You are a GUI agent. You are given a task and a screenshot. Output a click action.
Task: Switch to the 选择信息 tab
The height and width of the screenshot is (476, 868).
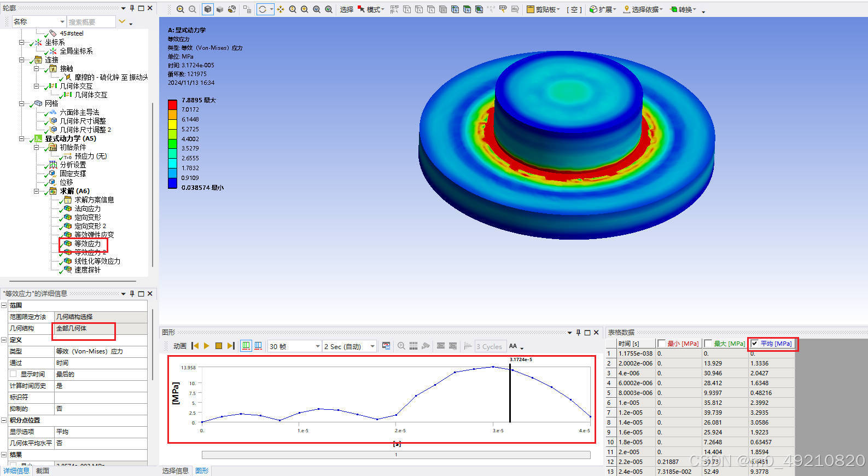click(176, 471)
